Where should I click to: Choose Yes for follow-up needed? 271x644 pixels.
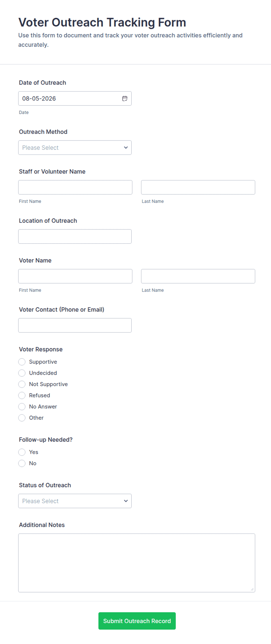coord(22,452)
